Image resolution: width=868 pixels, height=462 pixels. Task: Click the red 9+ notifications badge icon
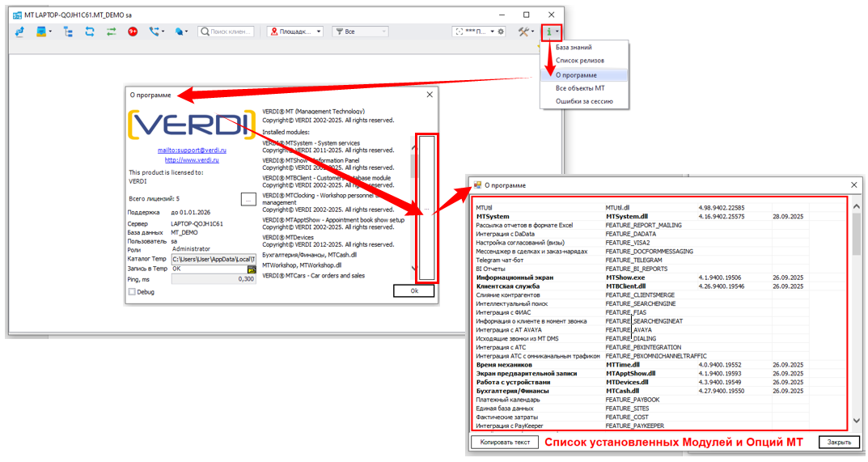pyautogui.click(x=132, y=32)
